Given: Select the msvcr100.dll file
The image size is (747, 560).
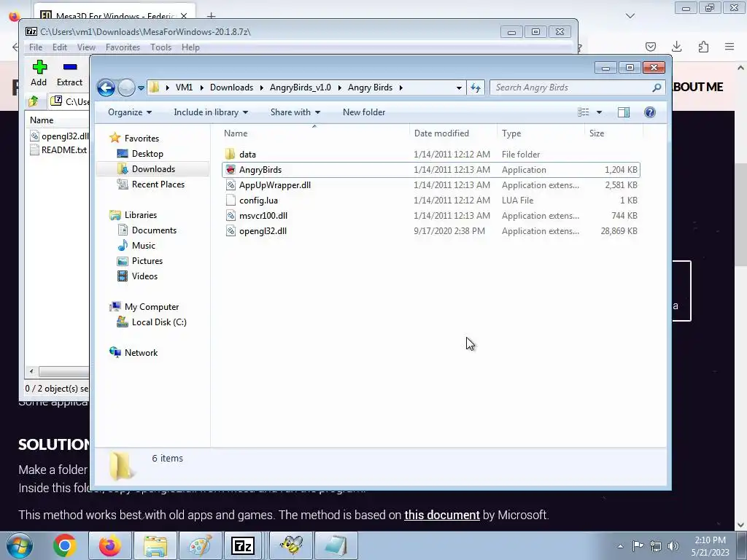Looking at the screenshot, I should click(263, 216).
